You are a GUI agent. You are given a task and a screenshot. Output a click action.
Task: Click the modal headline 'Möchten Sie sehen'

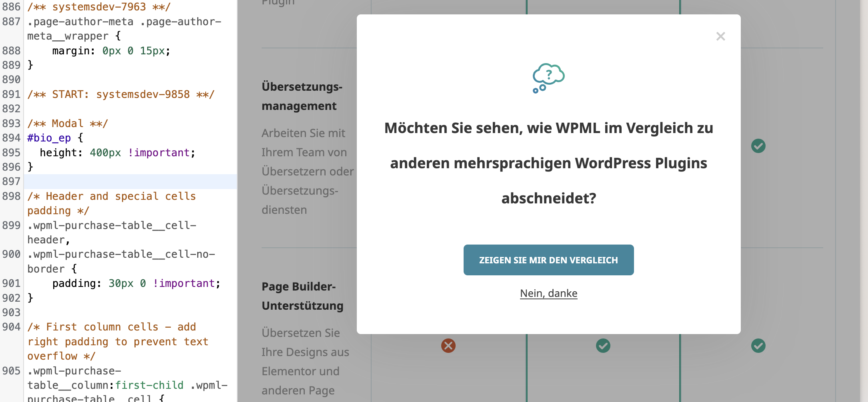pyautogui.click(x=548, y=163)
